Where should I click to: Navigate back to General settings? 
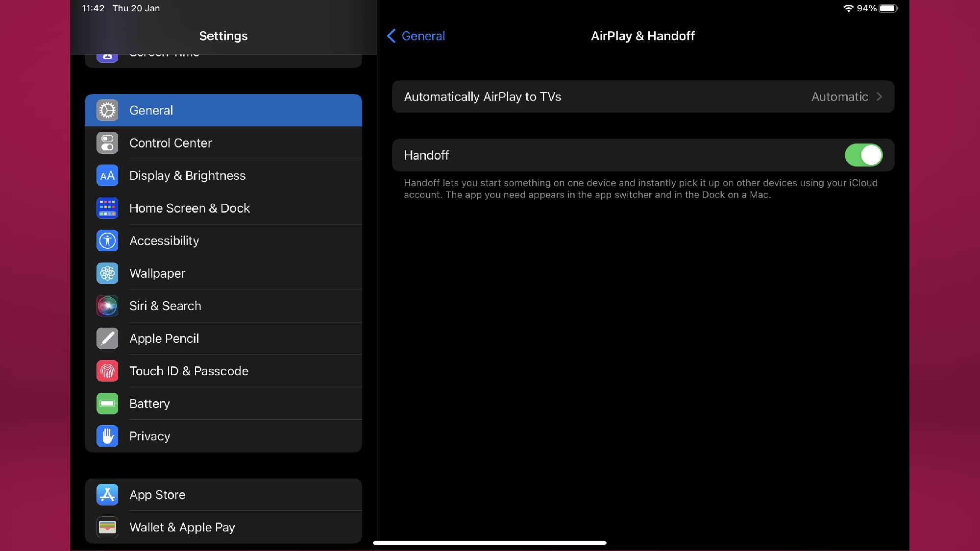tap(416, 36)
